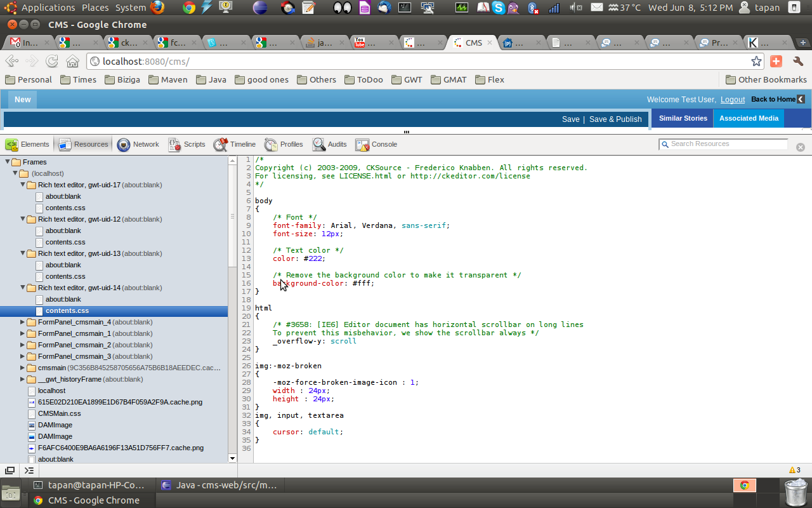Image resolution: width=812 pixels, height=508 pixels.
Task: Switch to the Similar Stories tab
Action: tap(683, 119)
